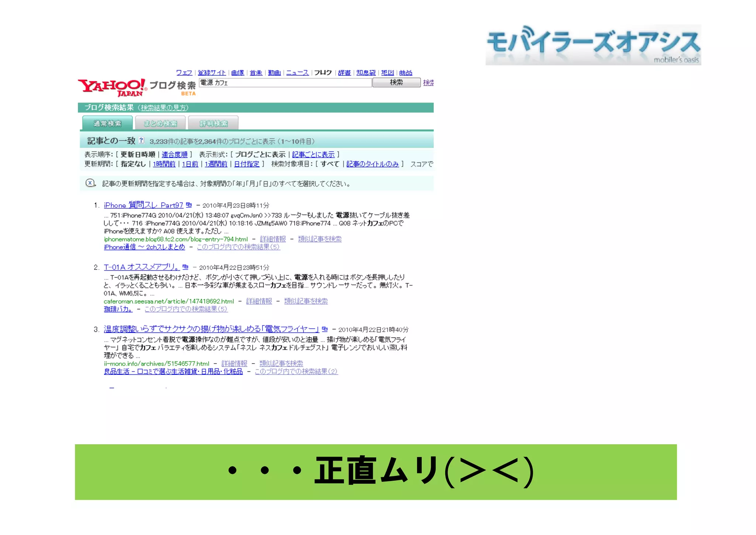Switch to 音楽 search
Image resolution: width=756 pixels, height=535 pixels.
[256, 73]
